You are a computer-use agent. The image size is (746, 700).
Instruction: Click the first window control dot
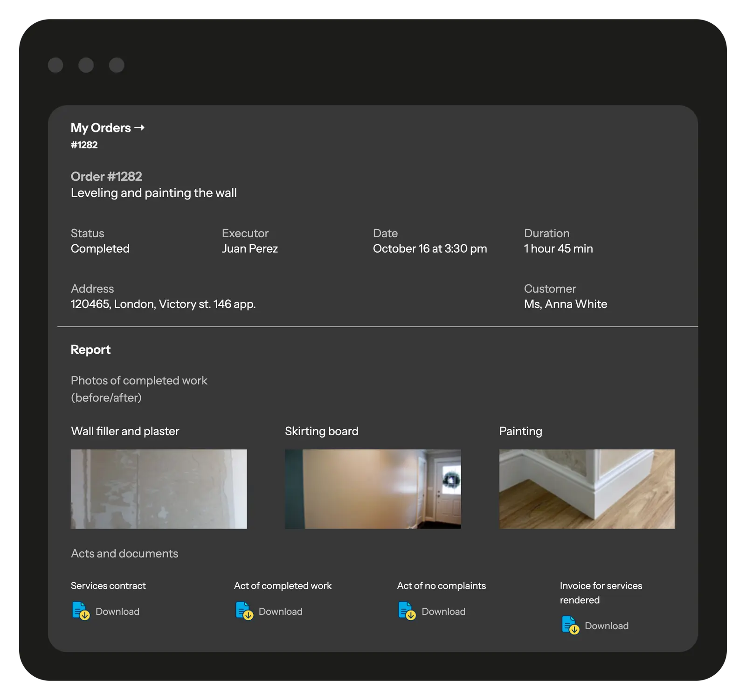point(55,65)
